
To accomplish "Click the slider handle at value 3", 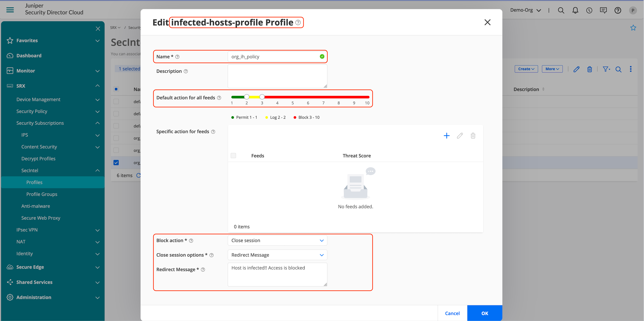I will [262, 97].
